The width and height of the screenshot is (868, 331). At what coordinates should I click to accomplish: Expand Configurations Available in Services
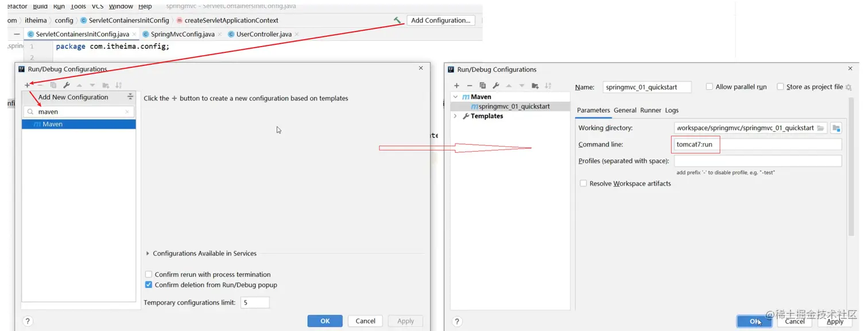pyautogui.click(x=148, y=253)
